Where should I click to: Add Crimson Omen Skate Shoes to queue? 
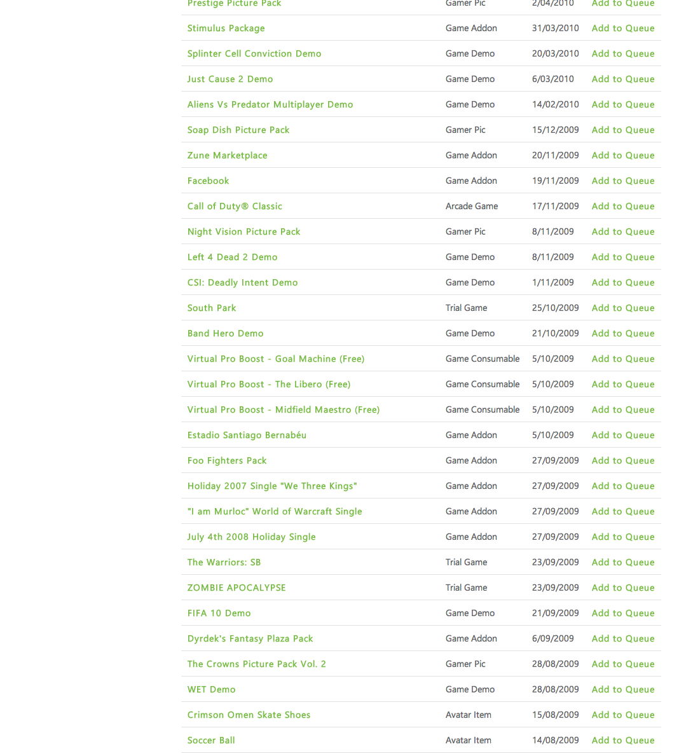point(623,715)
